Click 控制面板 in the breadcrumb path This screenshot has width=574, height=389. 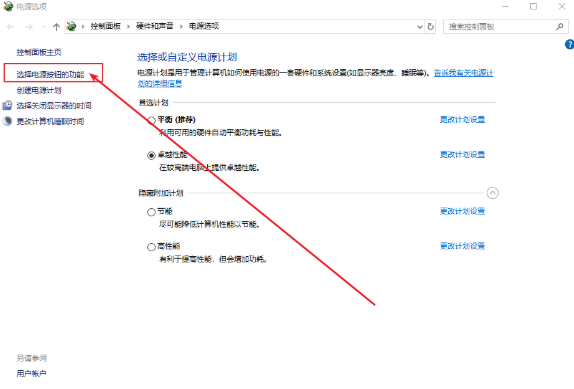pos(105,26)
